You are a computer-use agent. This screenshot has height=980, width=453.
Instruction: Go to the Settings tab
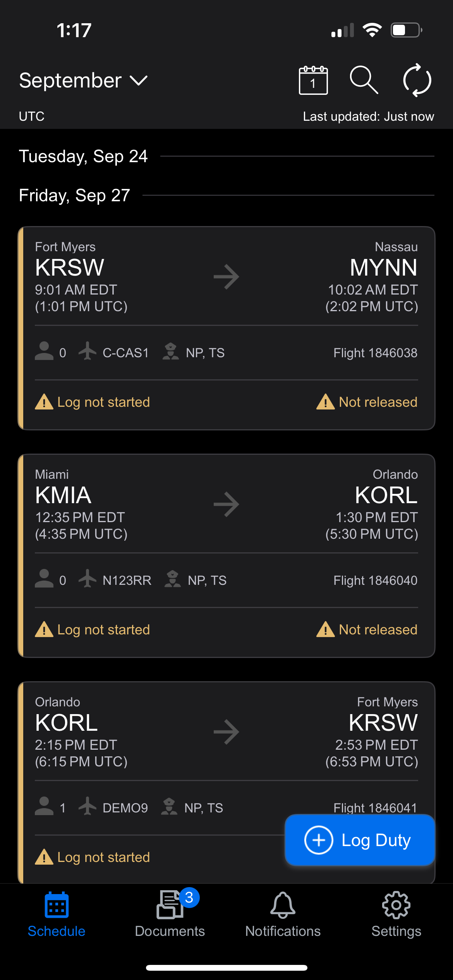point(396,914)
